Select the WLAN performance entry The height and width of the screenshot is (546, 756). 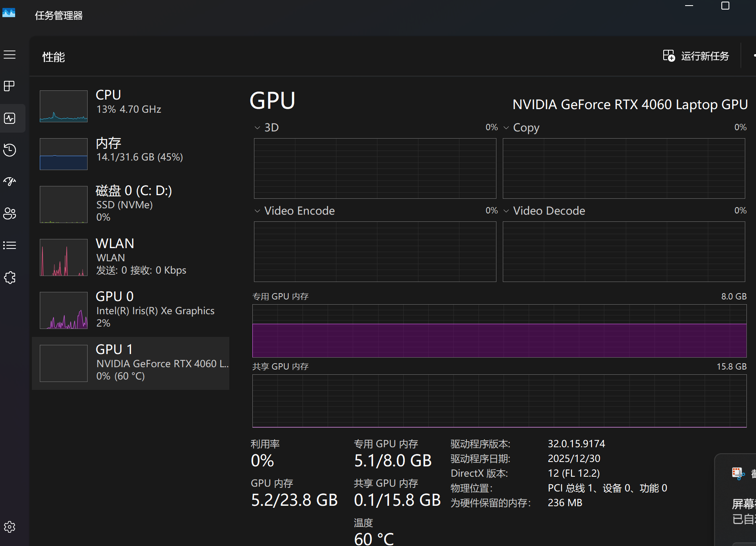click(131, 257)
